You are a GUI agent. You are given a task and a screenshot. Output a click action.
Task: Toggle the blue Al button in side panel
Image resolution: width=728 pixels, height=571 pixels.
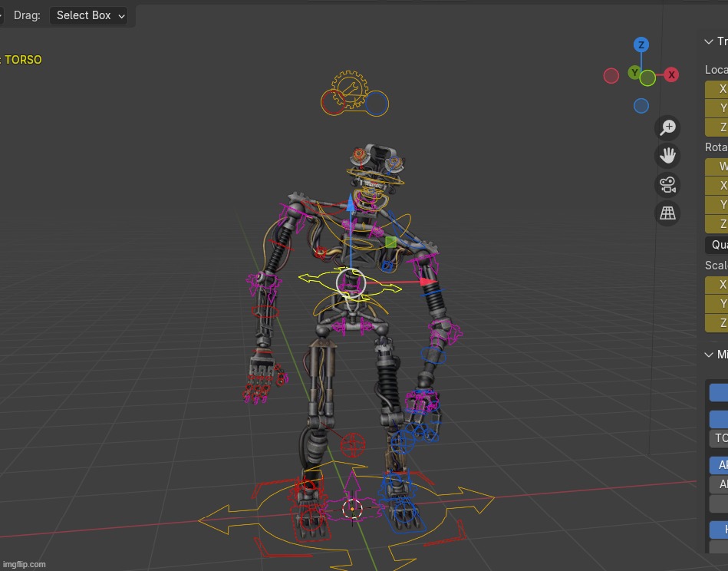coord(719,465)
